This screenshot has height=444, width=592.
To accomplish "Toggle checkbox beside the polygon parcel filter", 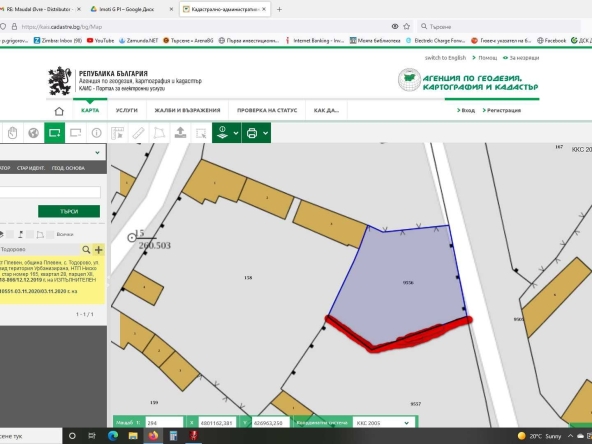I will [x=49, y=235].
